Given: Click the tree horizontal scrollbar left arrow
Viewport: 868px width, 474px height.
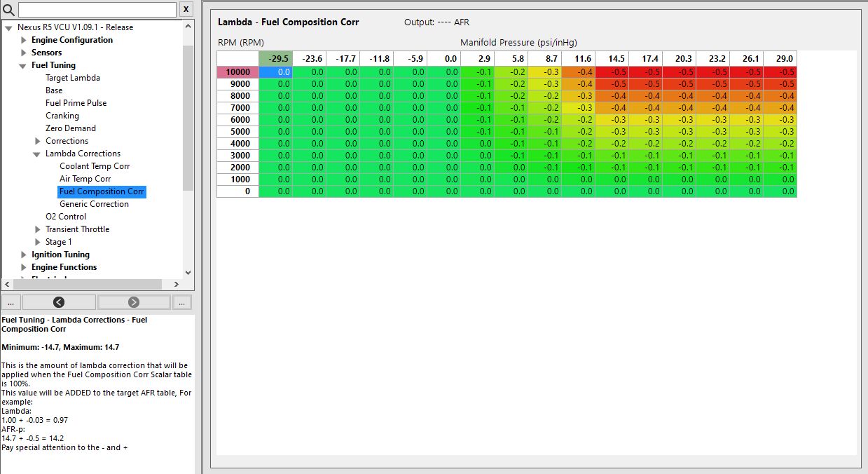Looking at the screenshot, I should click(7, 284).
